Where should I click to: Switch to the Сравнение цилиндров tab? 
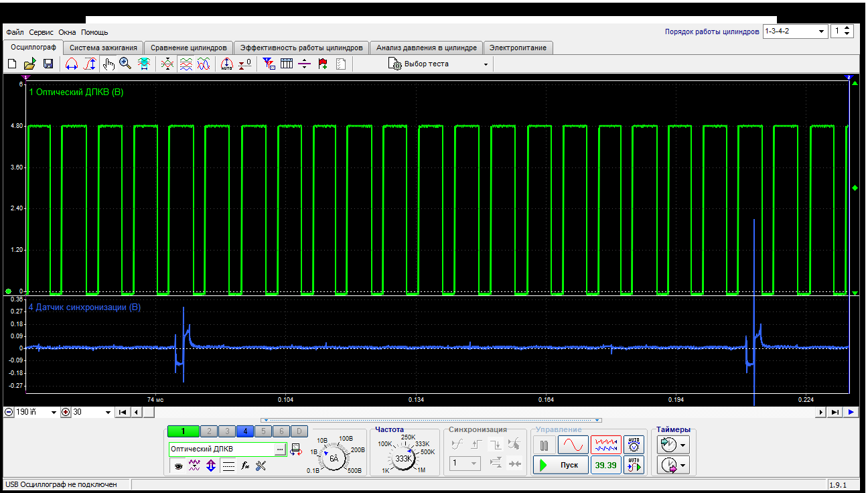tap(189, 48)
